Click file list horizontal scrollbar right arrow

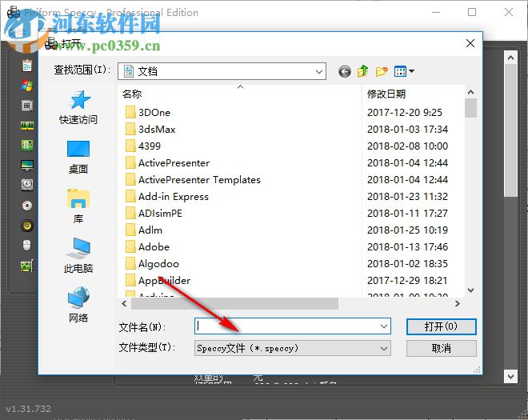pos(458,304)
